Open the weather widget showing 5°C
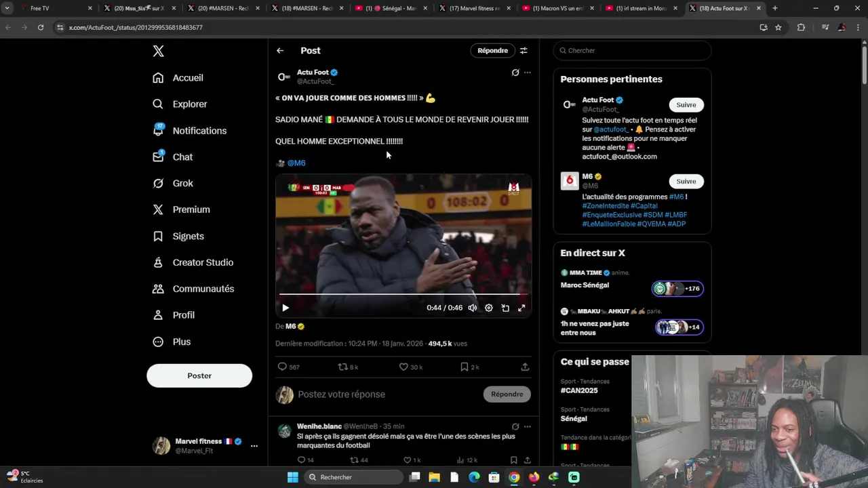Image resolution: width=868 pixels, height=488 pixels. click(x=26, y=477)
